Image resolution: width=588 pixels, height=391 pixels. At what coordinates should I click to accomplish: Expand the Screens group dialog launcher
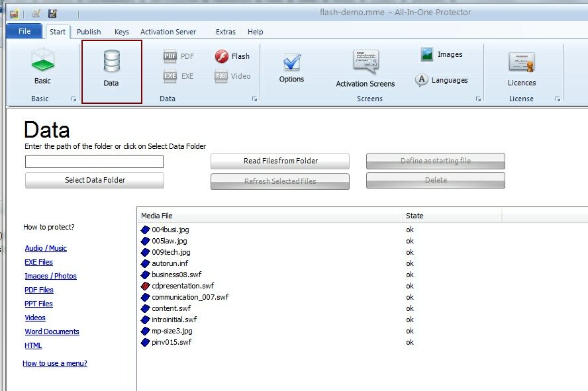(x=478, y=99)
